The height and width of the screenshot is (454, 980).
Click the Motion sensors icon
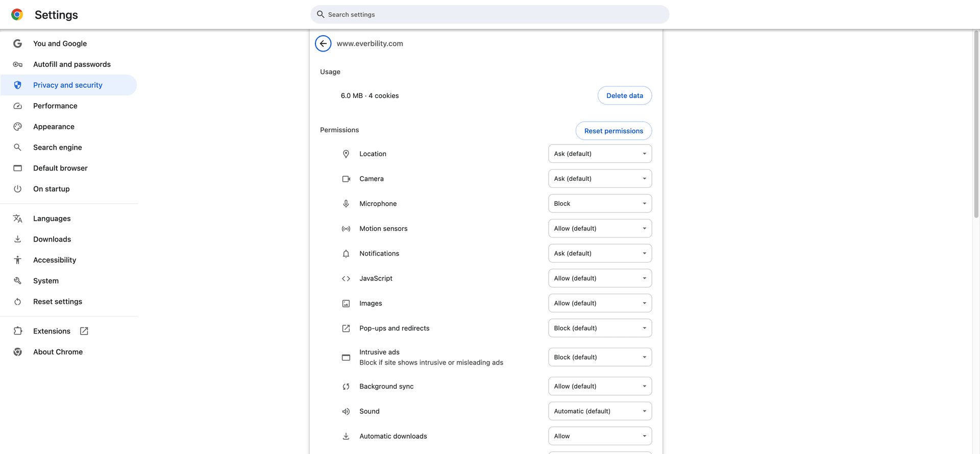346,228
